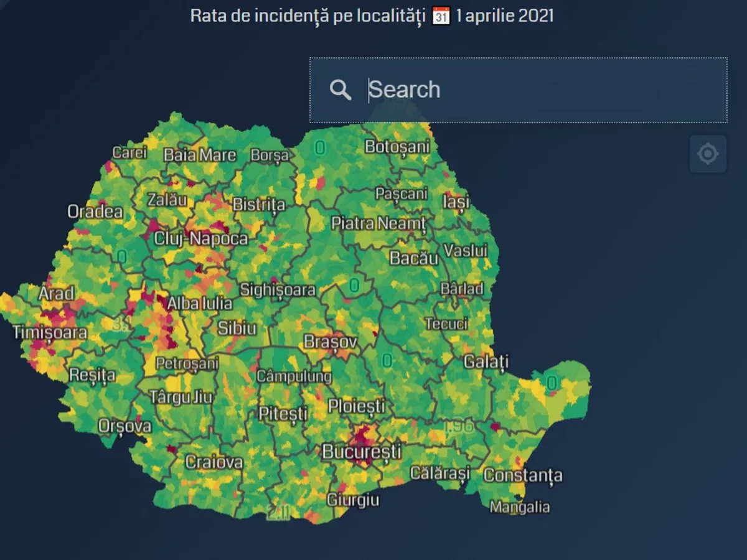747x560 pixels.
Task: Click the Oradea city label
Action: [95, 212]
